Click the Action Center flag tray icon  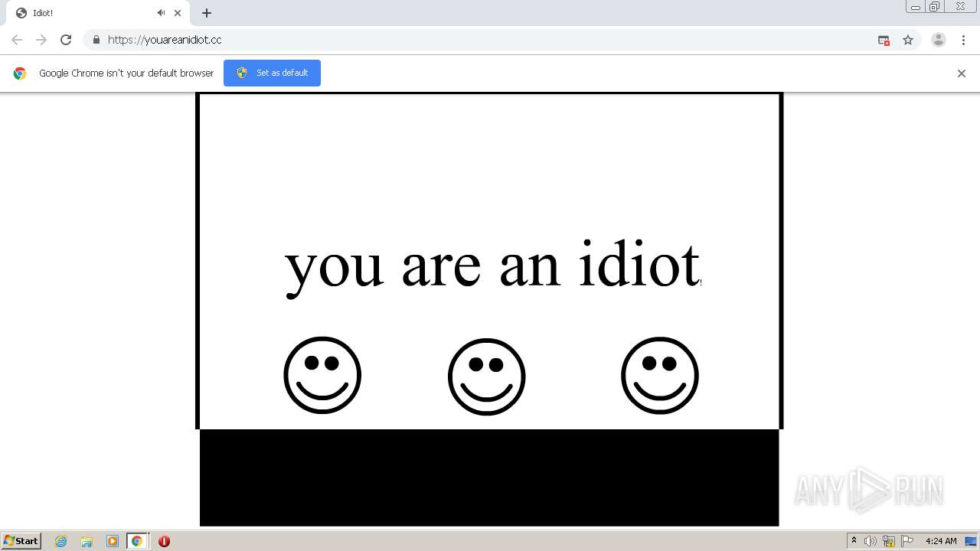pos(907,541)
